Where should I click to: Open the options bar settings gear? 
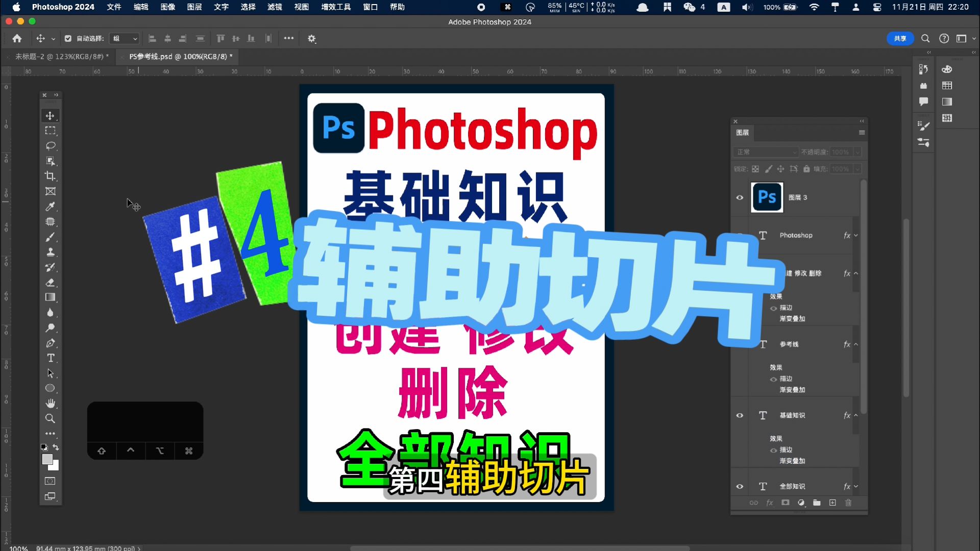click(311, 38)
